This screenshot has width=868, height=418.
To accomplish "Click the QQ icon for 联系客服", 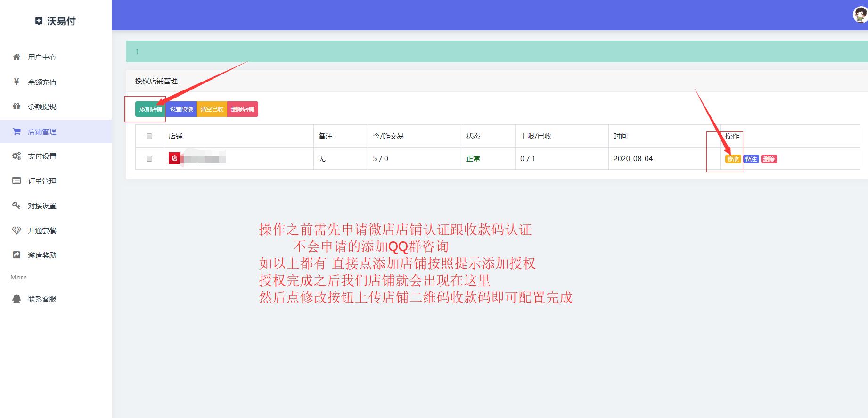I will 16,299.
